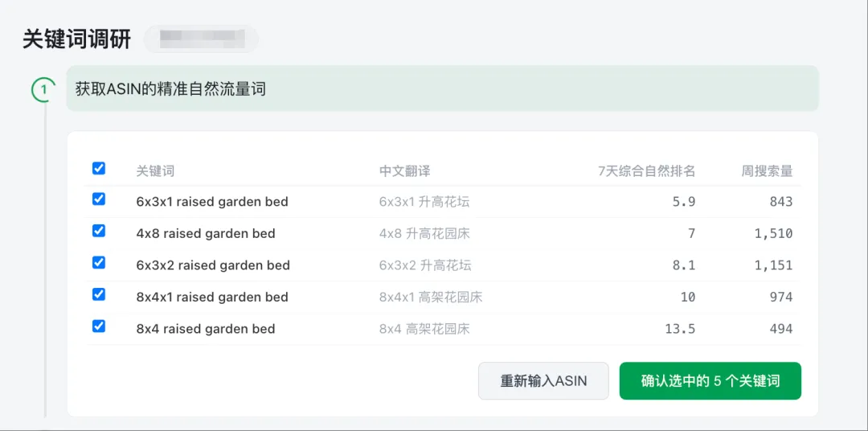868x431 pixels.
Task: Toggle the select-all keywords checkbox
Action: coord(99,168)
